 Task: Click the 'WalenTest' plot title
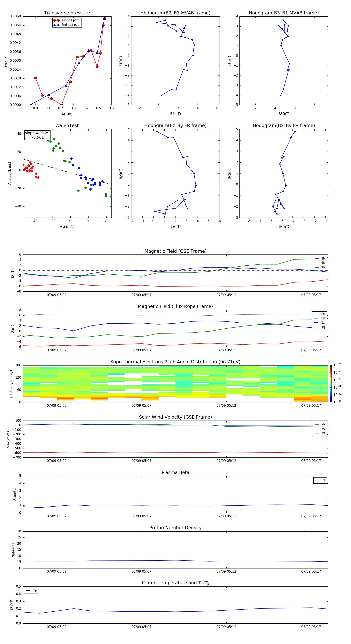pos(67,125)
